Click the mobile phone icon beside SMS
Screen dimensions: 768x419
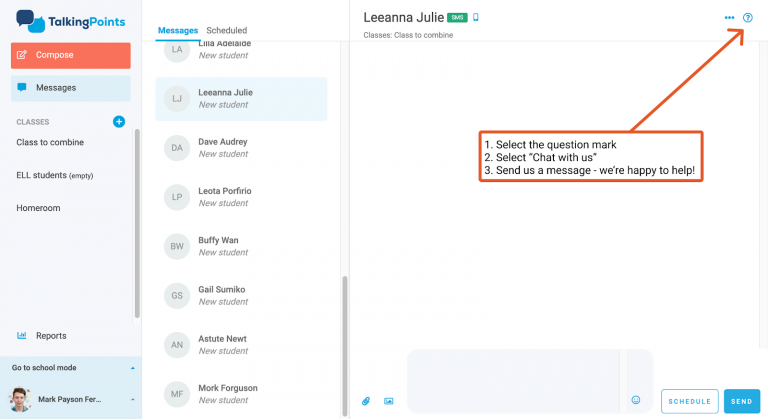(x=476, y=18)
